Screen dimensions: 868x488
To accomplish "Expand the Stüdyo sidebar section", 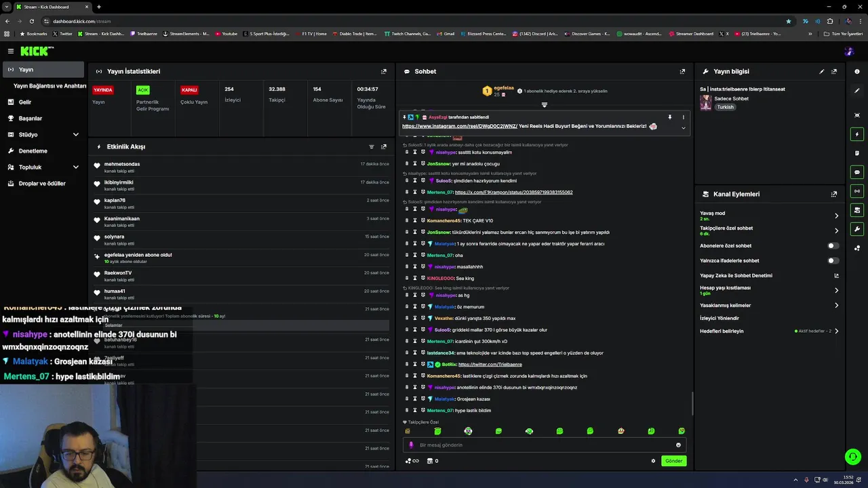I will (x=75, y=135).
